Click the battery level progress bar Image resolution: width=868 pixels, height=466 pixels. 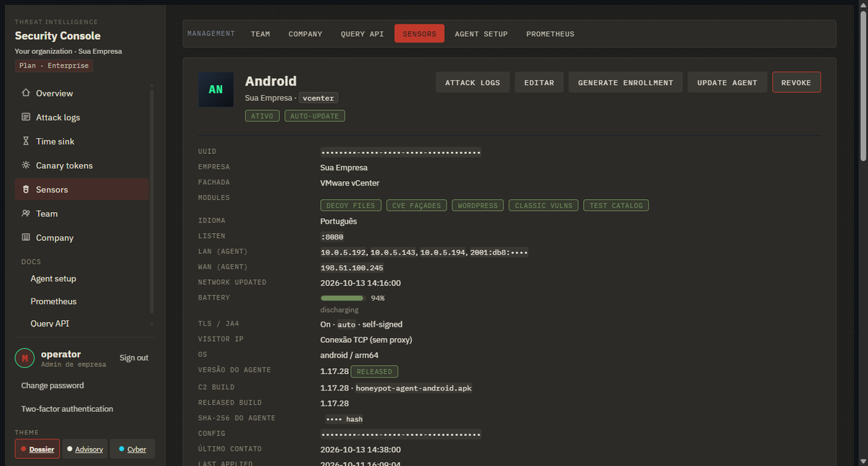pyautogui.click(x=343, y=298)
